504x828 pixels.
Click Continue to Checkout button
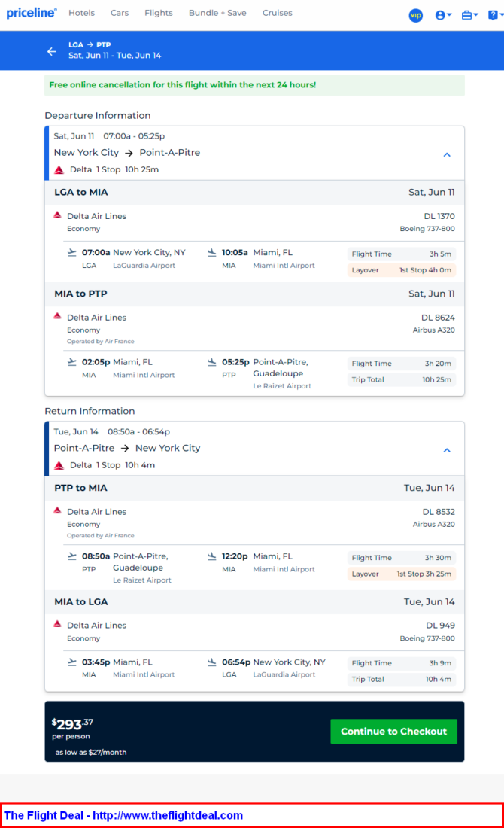(393, 732)
